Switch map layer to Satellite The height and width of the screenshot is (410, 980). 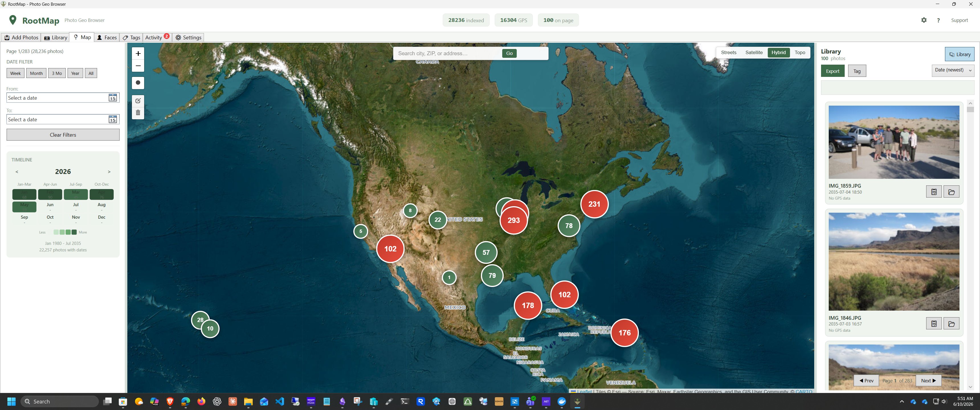(x=754, y=52)
